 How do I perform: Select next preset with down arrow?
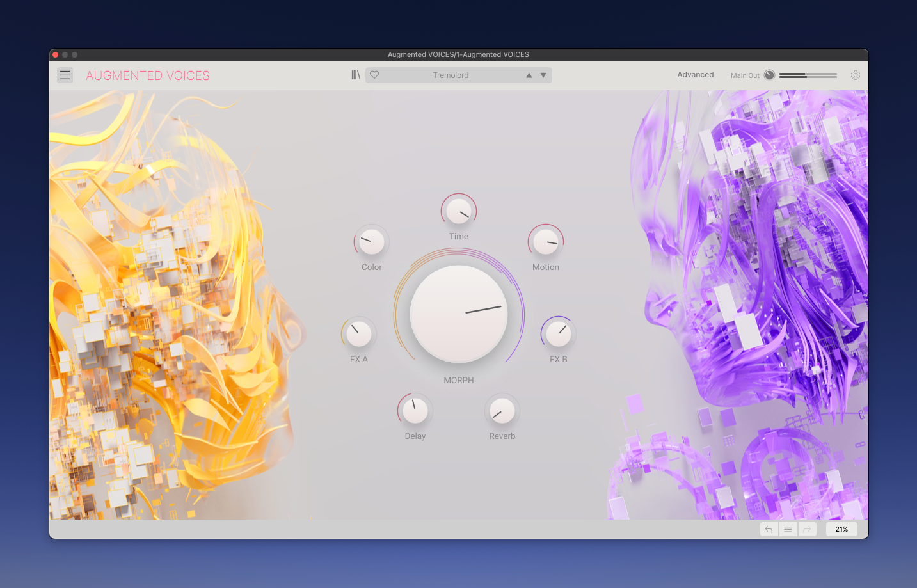pyautogui.click(x=543, y=75)
